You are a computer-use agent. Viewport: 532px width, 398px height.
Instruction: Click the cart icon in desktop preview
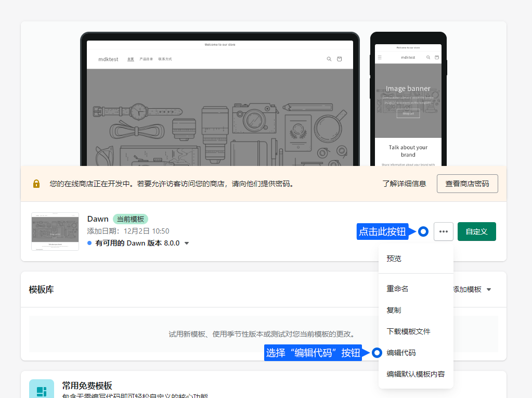(x=340, y=59)
